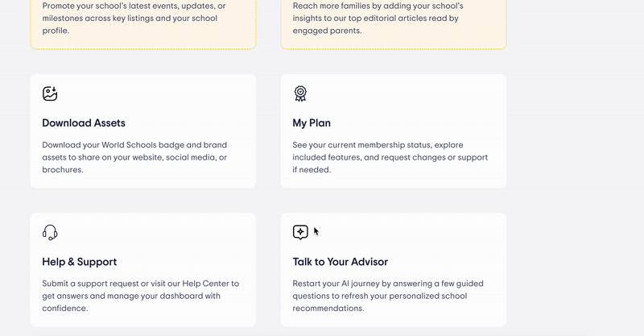
Task: Click the Restart your AI journey description
Action: 387,296
